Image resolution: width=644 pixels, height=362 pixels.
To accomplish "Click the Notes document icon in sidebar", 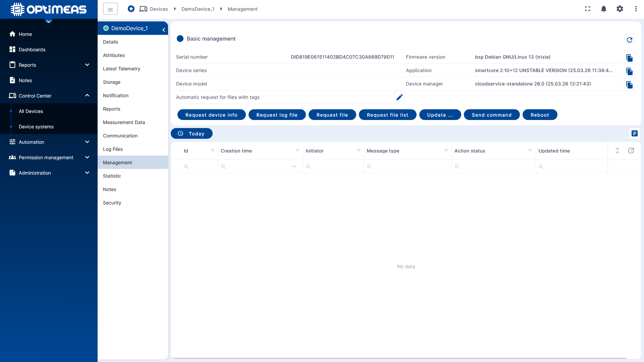I will click(x=12, y=80).
